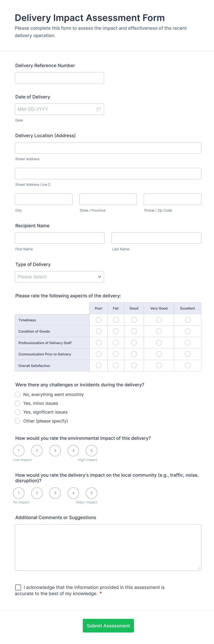Click the Submit Assessment button

pyautogui.click(x=108, y=626)
